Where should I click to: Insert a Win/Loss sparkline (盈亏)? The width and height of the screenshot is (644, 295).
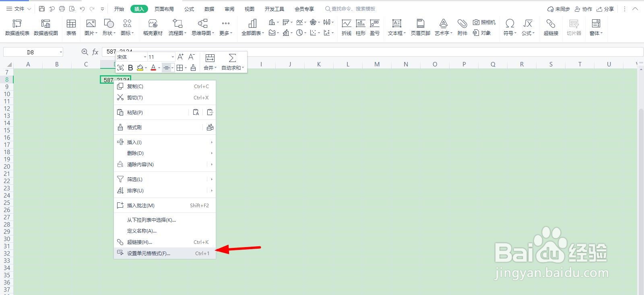(375, 27)
